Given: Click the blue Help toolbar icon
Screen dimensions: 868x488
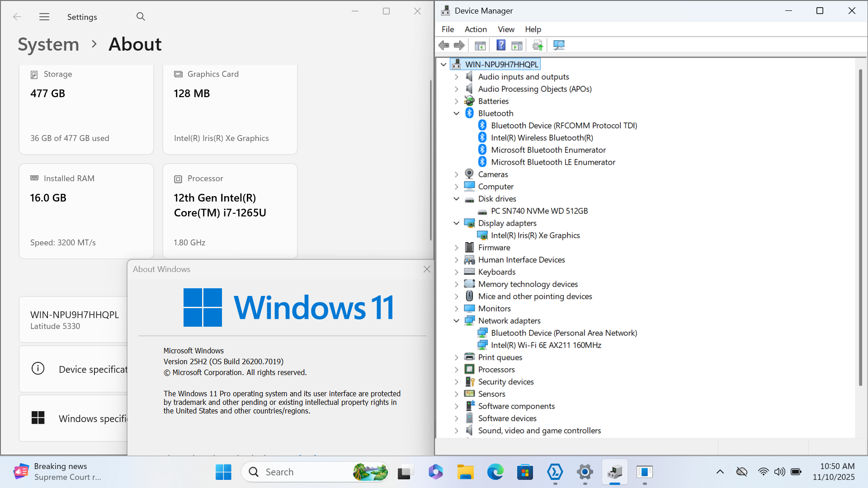Looking at the screenshot, I should 501,45.
